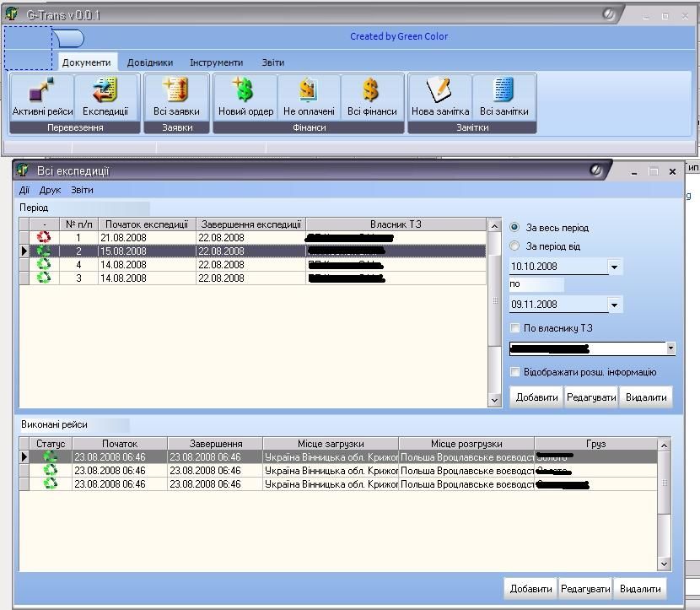This screenshot has width=700, height=610.
Task: Click Редагувати button for expeditions
Action: coord(591,397)
